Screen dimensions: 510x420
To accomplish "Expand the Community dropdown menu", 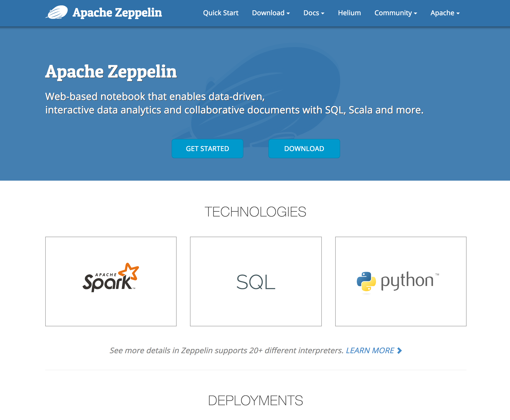I will [x=396, y=13].
